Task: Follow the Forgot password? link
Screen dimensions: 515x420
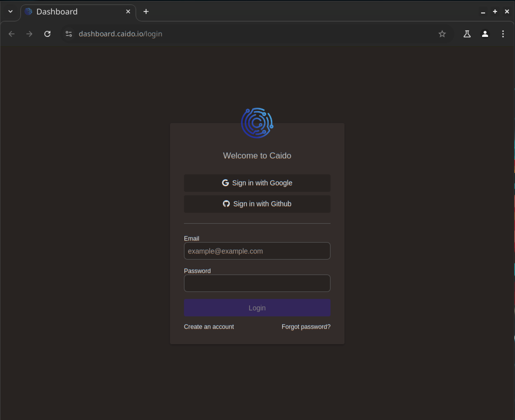Action: click(306, 327)
